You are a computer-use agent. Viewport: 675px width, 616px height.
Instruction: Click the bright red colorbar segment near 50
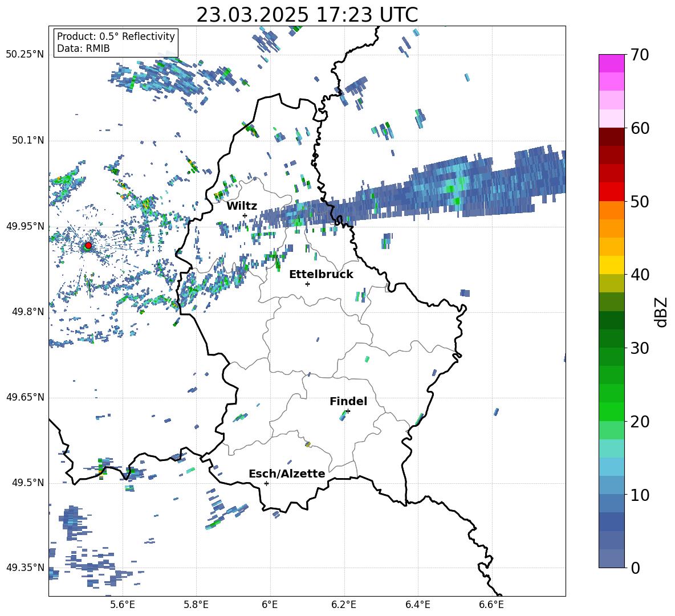click(x=612, y=192)
